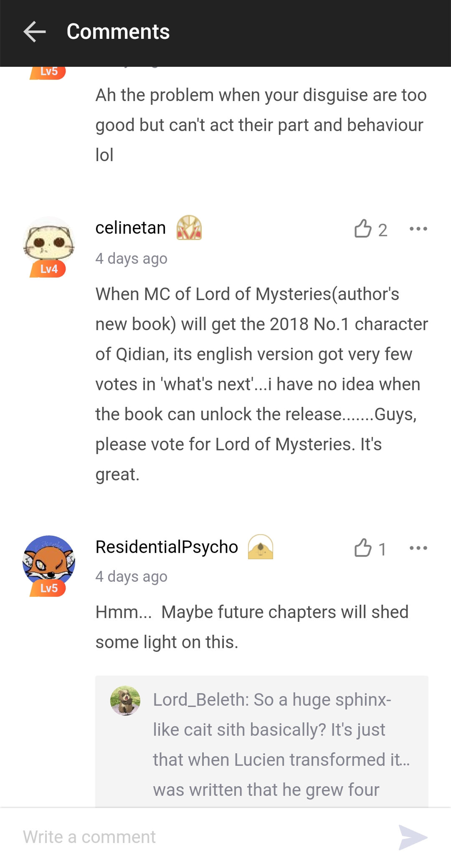Tap the badge icon next to ResidentialPsycho
This screenshot has width=451, height=868.
point(261,547)
